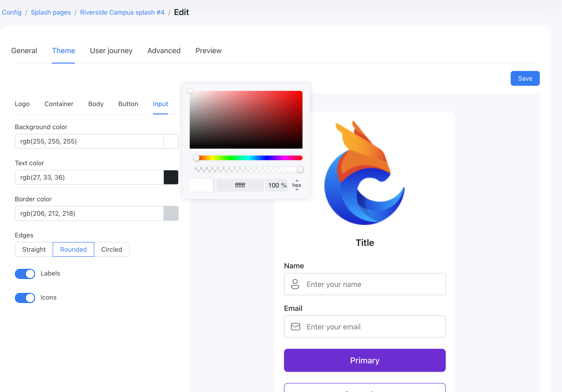Image resolution: width=562 pixels, height=392 pixels.
Task: Click the Email label in preview
Action: 293,308
